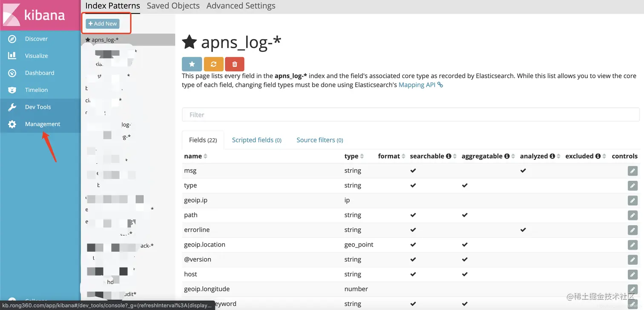
Task: Show info for excluded column
Action: pos(598,156)
